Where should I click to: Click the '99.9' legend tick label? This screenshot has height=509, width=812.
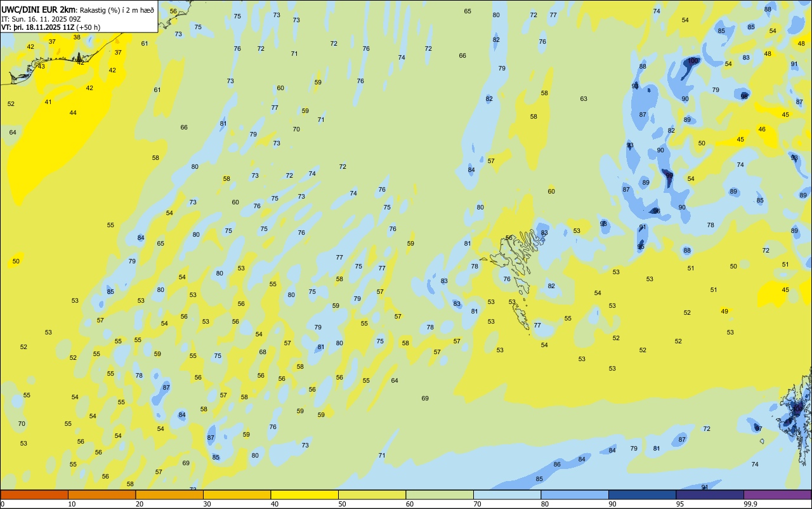click(750, 504)
